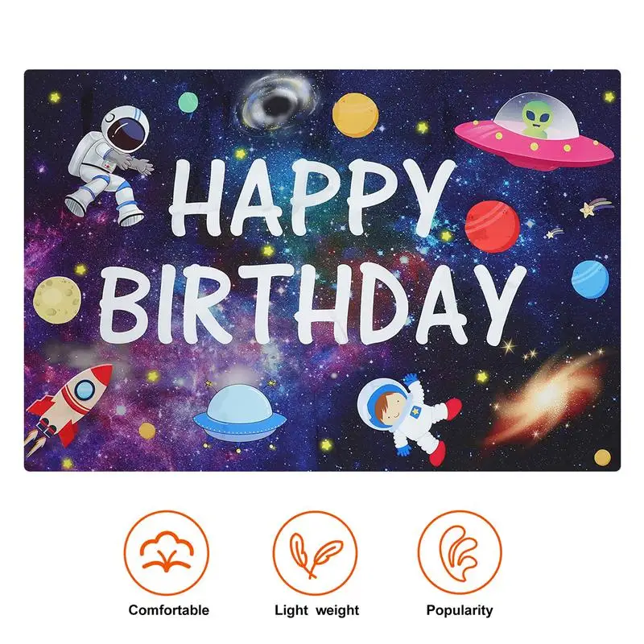
Task: Click the blue striped planet
Action: pos(590,279)
